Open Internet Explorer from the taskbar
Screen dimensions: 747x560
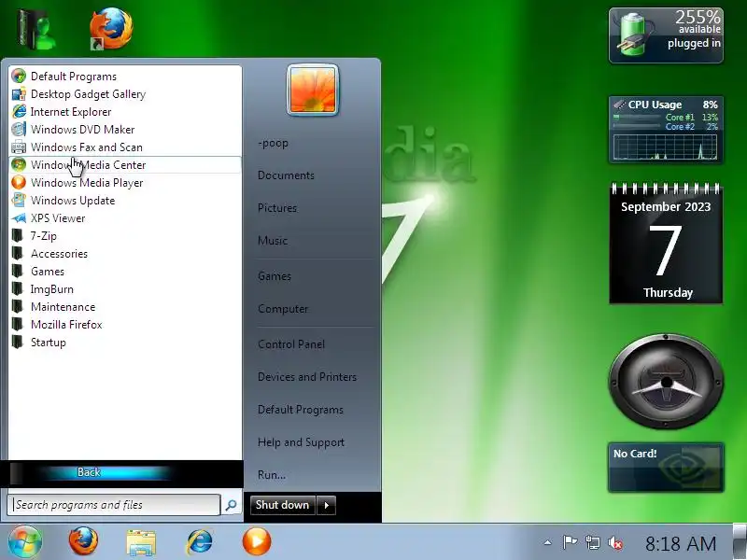pos(199,542)
